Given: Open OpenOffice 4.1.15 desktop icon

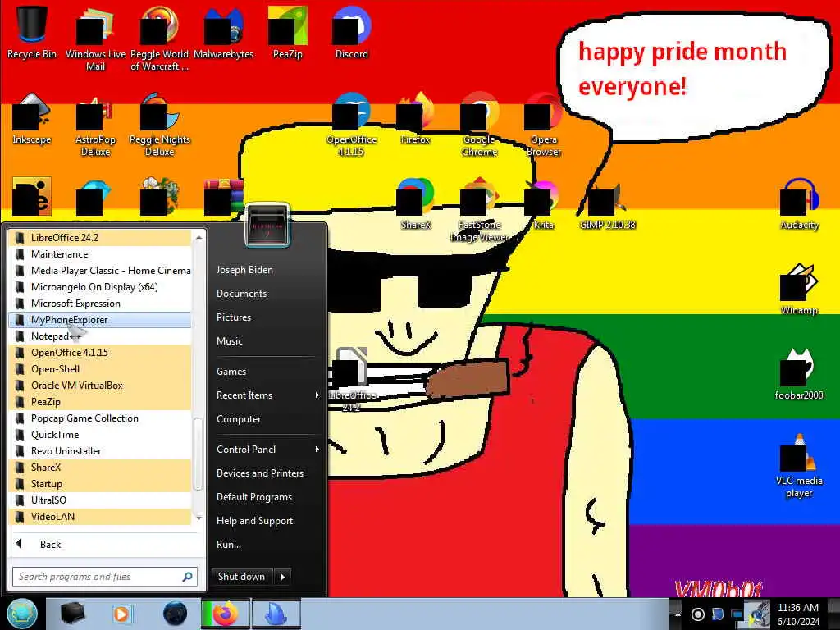Looking at the screenshot, I should point(351,125).
